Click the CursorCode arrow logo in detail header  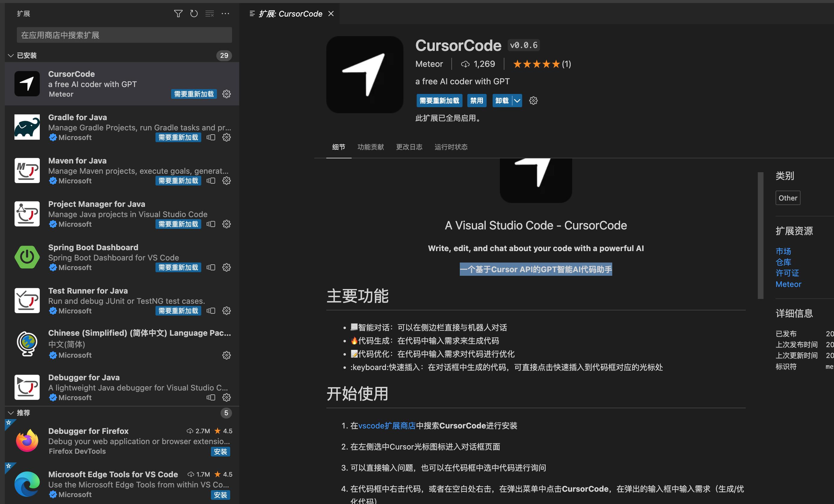[365, 75]
